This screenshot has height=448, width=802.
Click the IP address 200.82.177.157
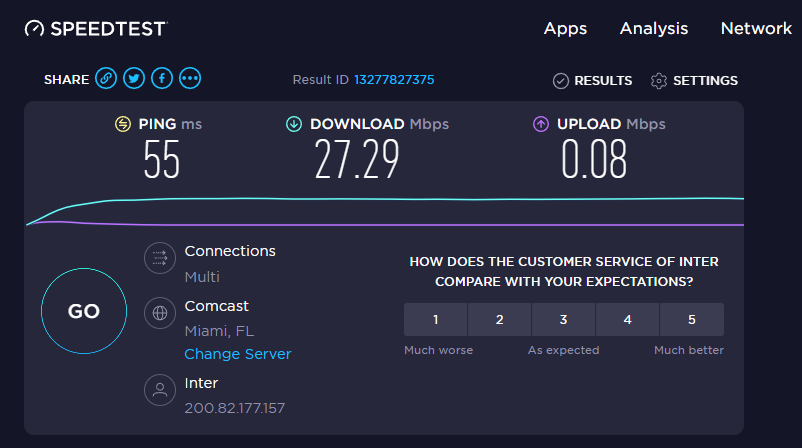point(235,408)
